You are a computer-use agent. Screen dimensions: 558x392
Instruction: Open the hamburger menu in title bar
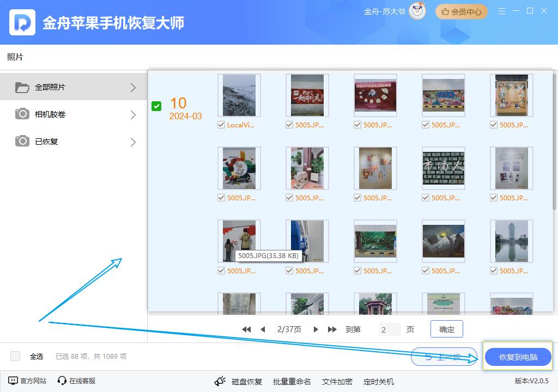click(502, 11)
